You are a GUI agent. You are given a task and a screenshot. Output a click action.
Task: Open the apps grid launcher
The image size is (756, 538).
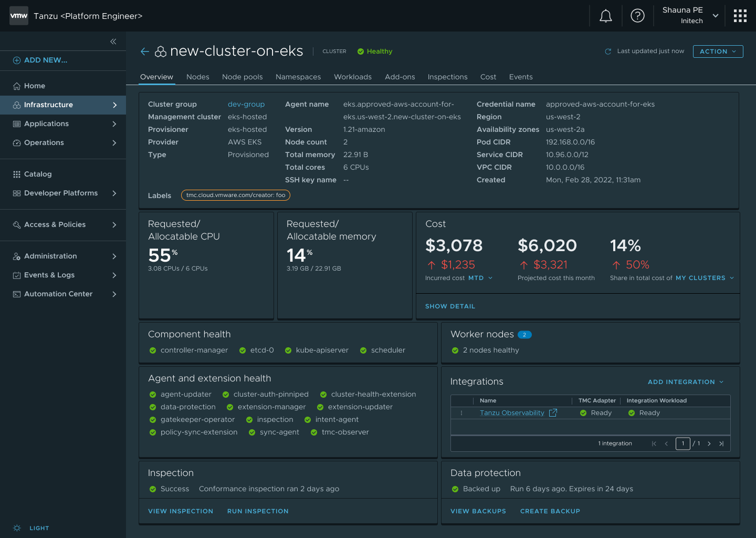pos(740,16)
